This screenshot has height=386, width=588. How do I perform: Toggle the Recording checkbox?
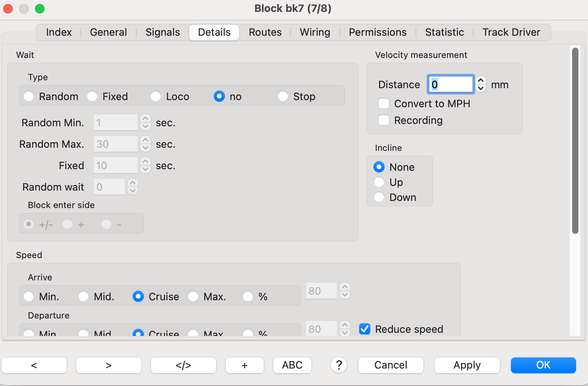coord(384,120)
